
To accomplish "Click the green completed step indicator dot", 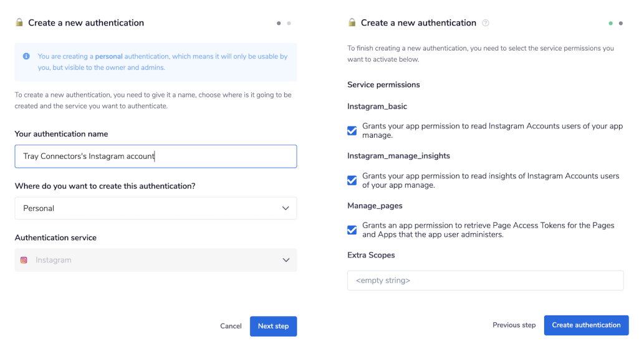I will [x=611, y=23].
